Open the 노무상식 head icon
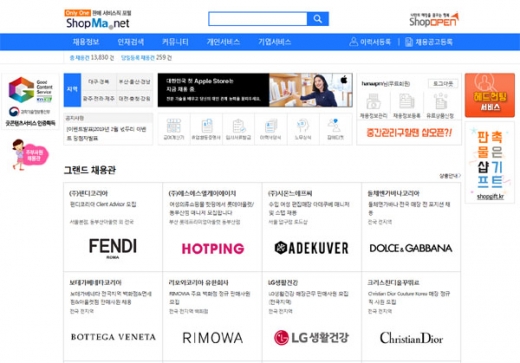520x363 pixels. (x=303, y=129)
